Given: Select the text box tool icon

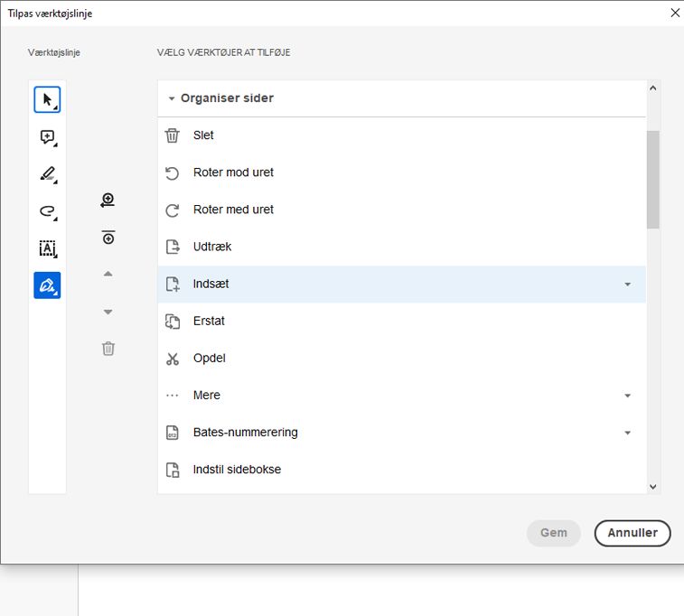Looking at the screenshot, I should pos(47,248).
